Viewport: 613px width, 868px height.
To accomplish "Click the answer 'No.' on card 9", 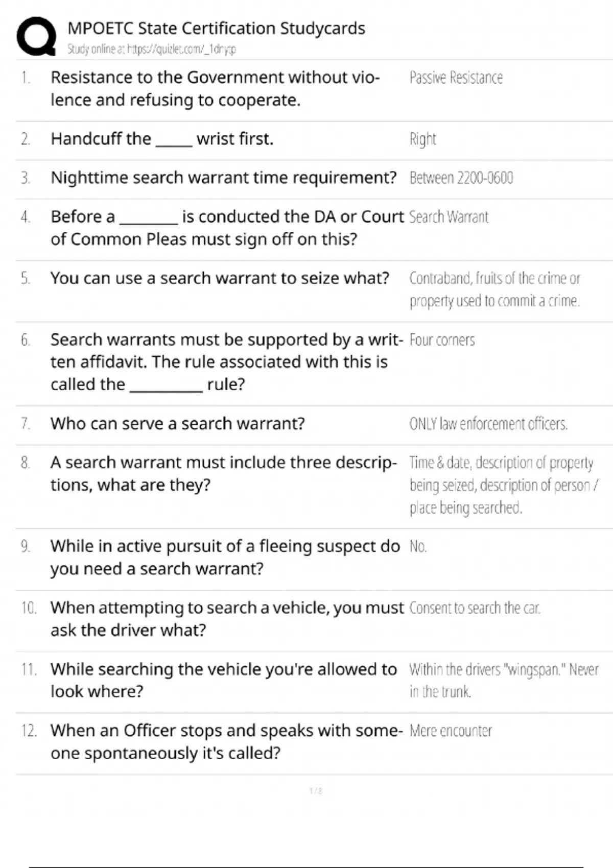I will click(417, 547).
